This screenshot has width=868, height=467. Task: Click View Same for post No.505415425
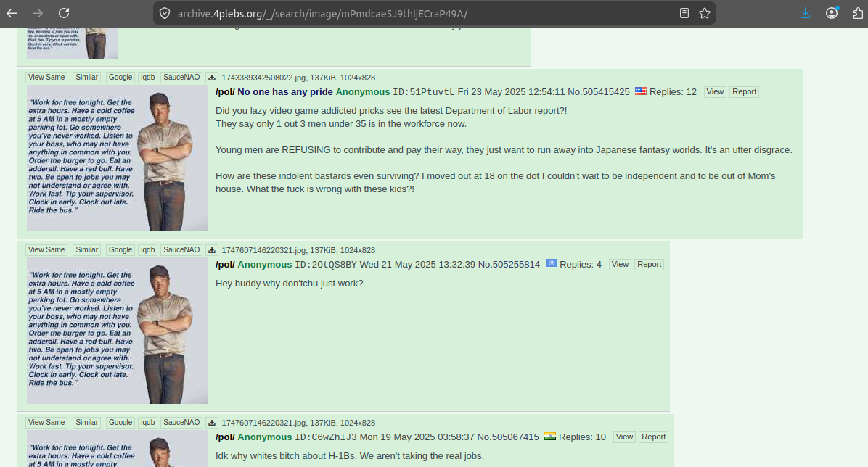(x=46, y=78)
